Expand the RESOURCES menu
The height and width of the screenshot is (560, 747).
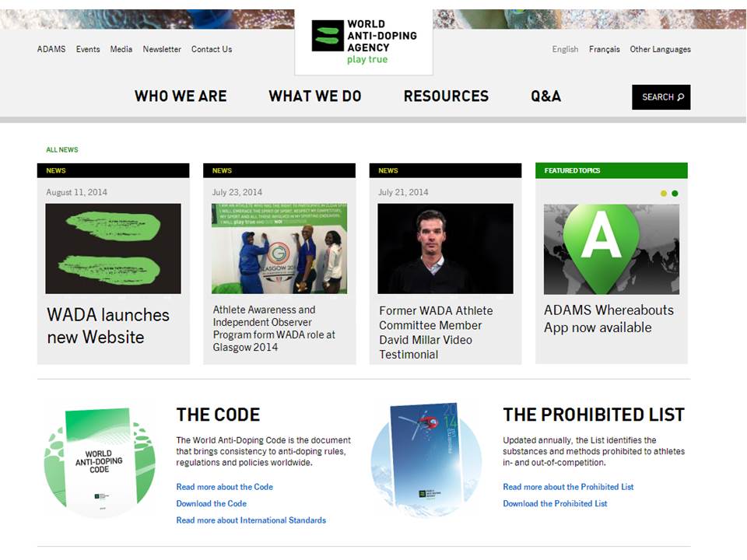[446, 96]
